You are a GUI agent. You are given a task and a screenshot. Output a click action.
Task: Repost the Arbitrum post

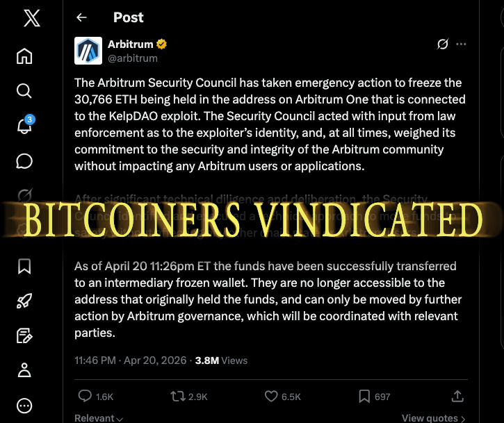[178, 396]
